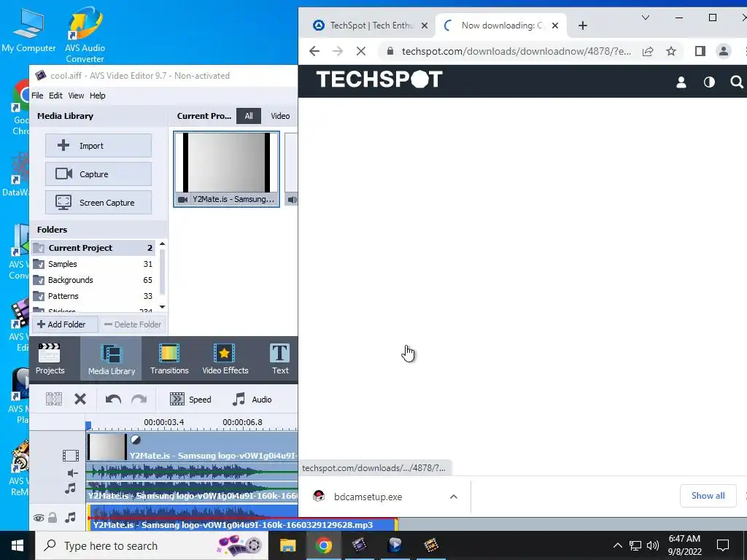747x560 pixels.
Task: Select the Samsung logo mp3 audio clip
Action: point(242,518)
